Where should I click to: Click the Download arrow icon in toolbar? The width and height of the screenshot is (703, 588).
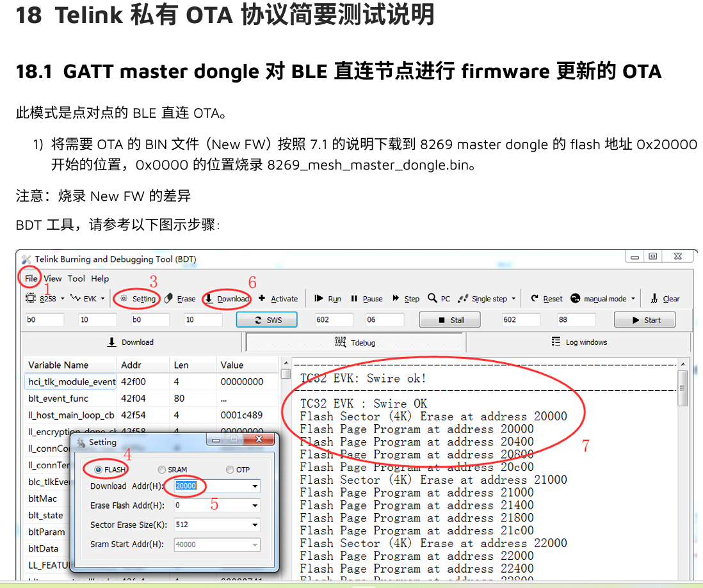click(x=209, y=299)
